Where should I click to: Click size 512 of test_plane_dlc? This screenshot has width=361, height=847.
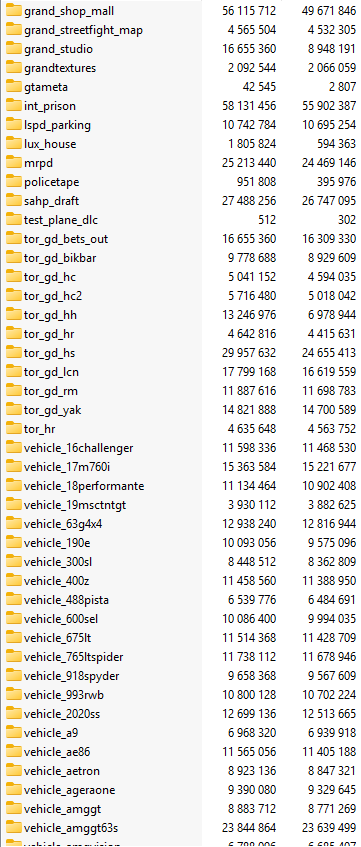click(266, 220)
